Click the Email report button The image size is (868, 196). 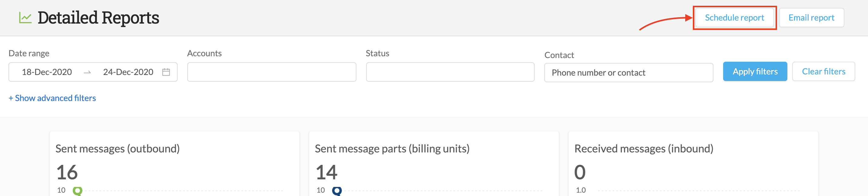click(x=811, y=18)
